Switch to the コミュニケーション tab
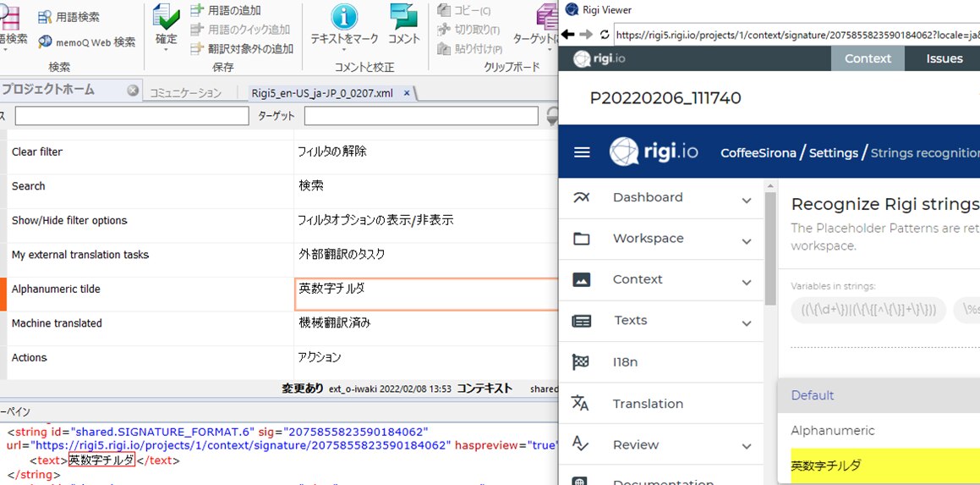The width and height of the screenshot is (980, 485). click(186, 93)
